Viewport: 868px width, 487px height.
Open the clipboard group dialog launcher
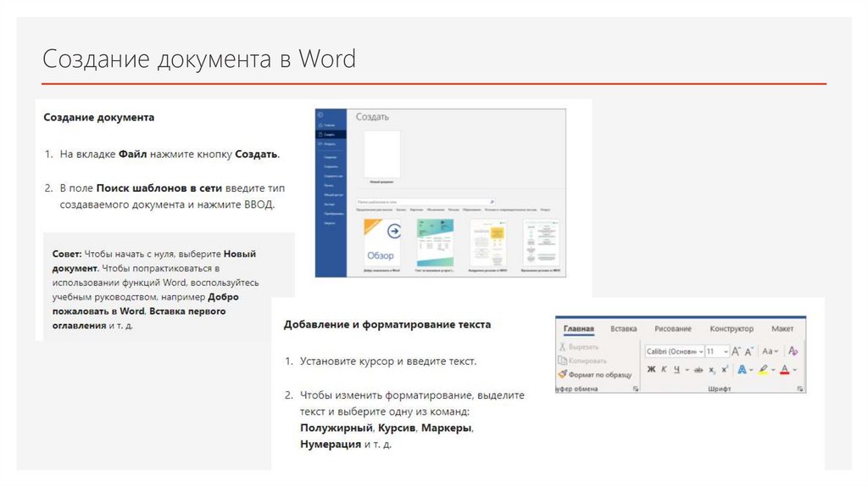[x=636, y=389]
